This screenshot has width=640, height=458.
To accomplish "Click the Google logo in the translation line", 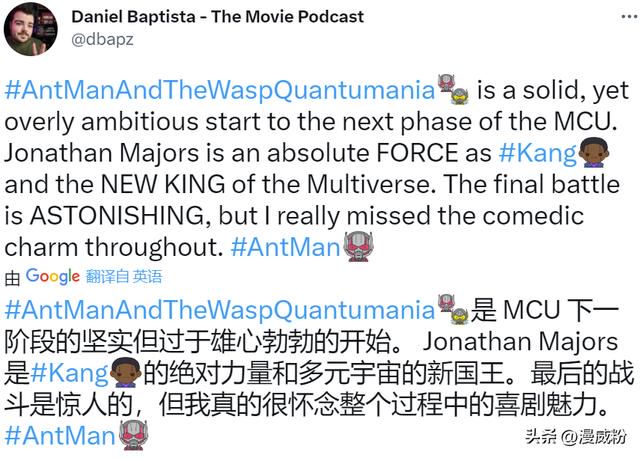I will pos(53,276).
